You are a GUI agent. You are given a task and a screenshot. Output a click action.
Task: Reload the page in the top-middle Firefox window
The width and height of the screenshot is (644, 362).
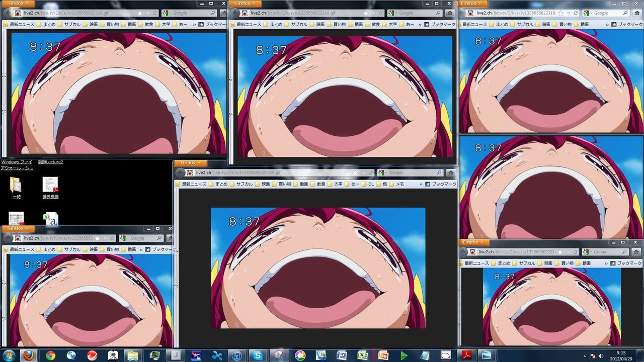[380, 13]
